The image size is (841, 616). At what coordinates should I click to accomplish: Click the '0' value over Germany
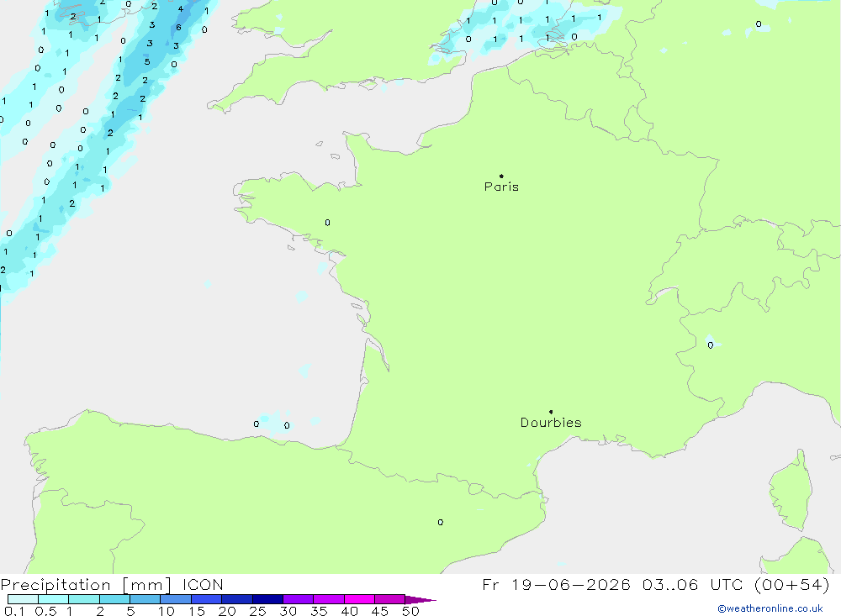click(x=759, y=24)
